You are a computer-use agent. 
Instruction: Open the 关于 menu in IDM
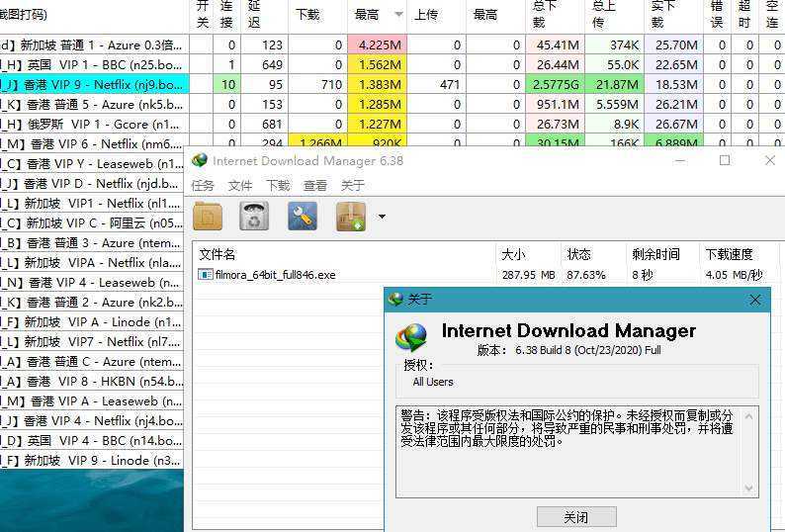click(x=353, y=185)
